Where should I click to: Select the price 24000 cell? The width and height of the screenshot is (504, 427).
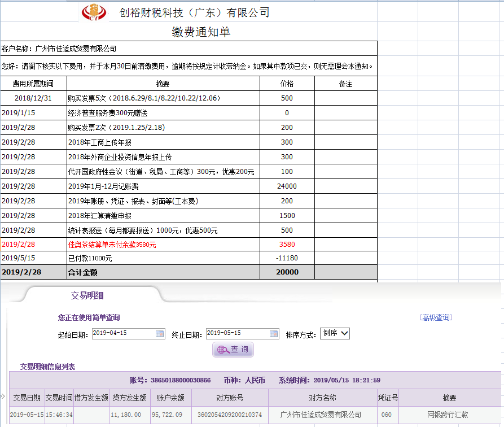[287, 186]
